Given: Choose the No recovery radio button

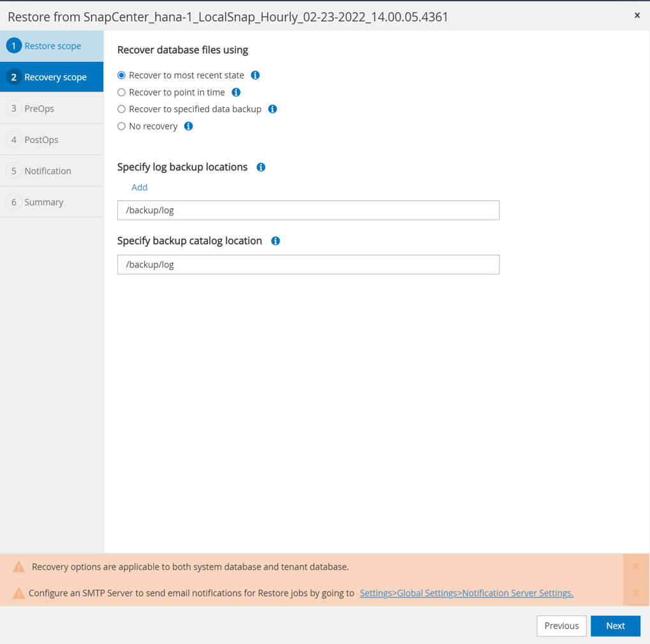Looking at the screenshot, I should click(x=122, y=126).
